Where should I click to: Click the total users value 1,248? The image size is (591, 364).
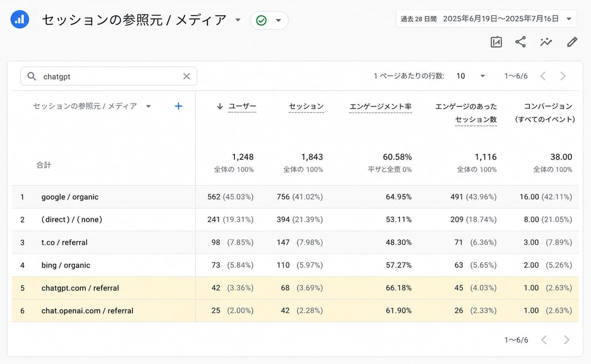(243, 157)
